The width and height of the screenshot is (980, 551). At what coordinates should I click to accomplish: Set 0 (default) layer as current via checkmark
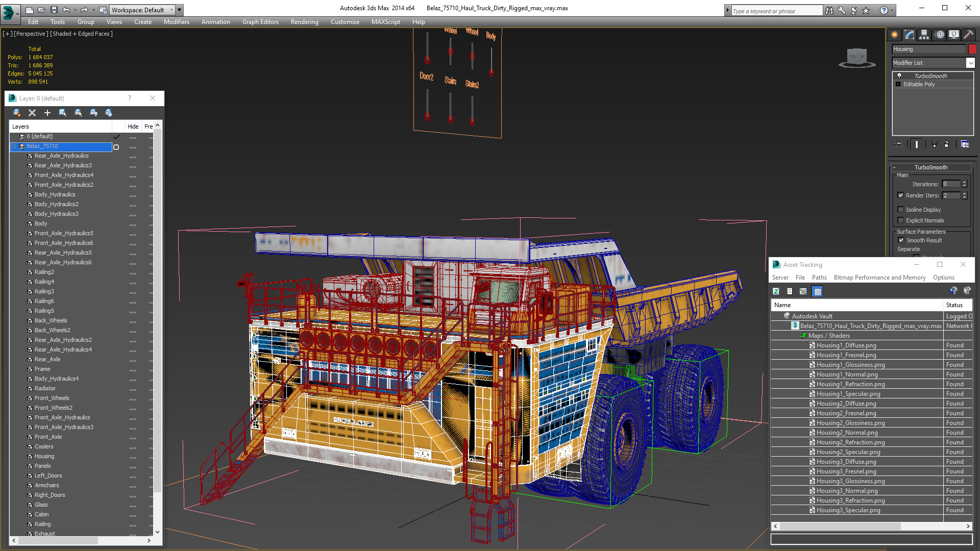(116, 137)
